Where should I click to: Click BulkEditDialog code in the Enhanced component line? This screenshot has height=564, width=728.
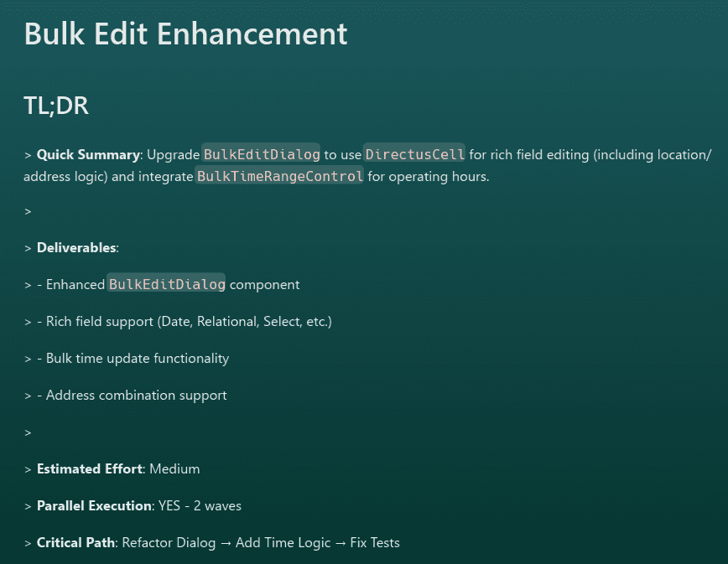pyautogui.click(x=167, y=285)
